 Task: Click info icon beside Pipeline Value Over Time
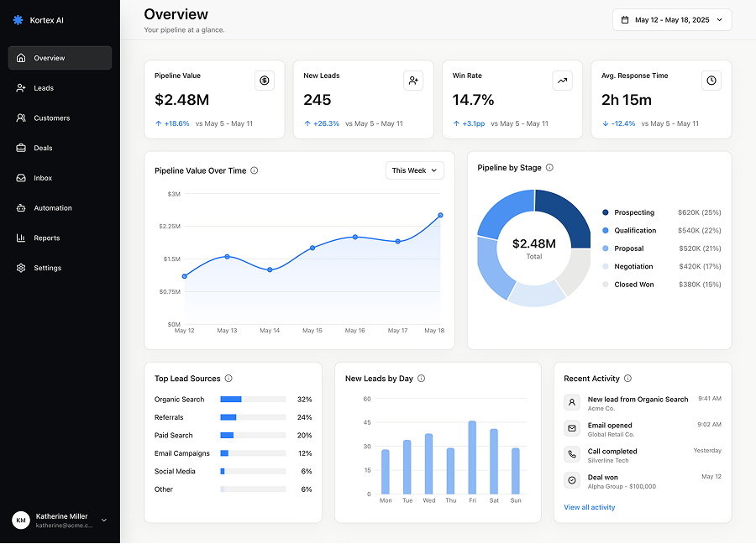[x=254, y=170]
